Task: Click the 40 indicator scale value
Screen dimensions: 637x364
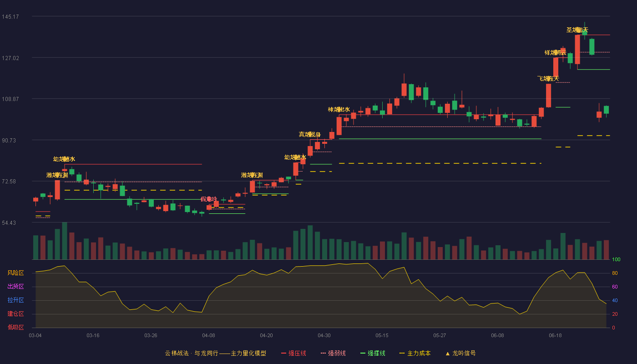Action: point(615,301)
